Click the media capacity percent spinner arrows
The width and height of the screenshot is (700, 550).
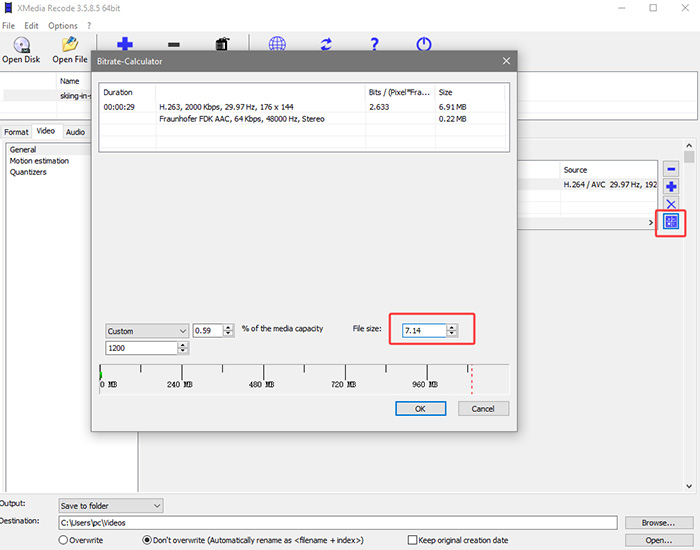[228, 330]
